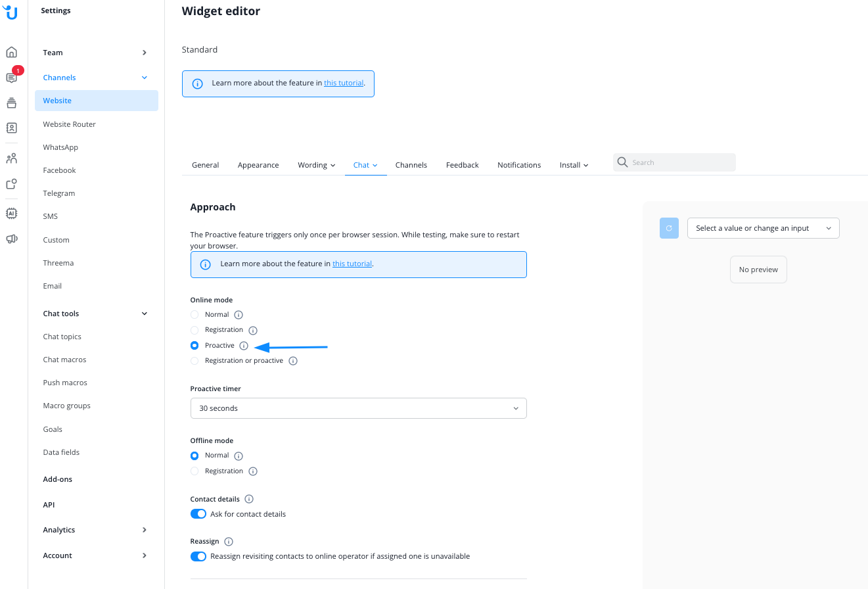
Task: Select the Normal online mode radio button
Action: tap(194, 314)
